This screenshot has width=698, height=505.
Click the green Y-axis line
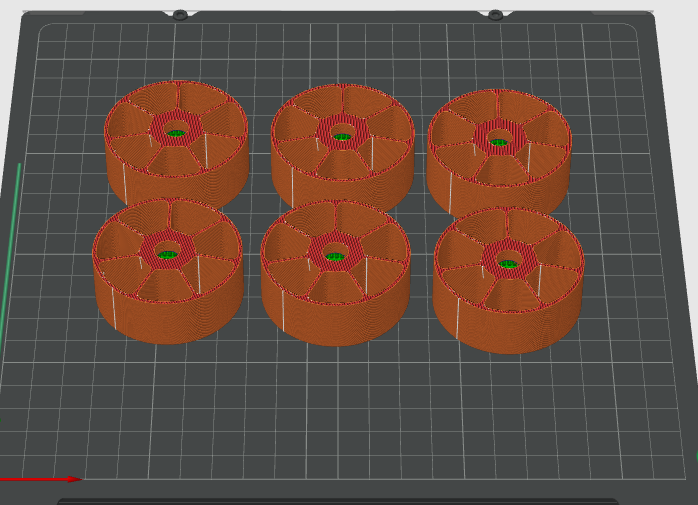click(x=11, y=250)
